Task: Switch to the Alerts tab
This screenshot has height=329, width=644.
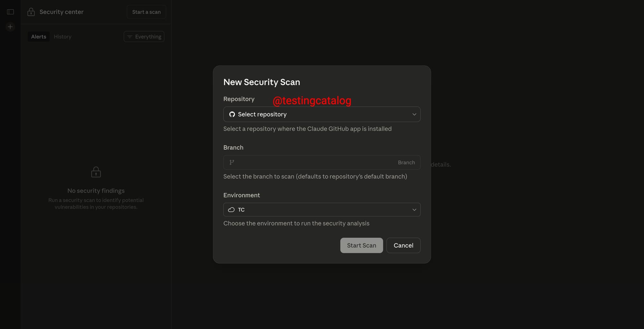Action: (x=39, y=37)
